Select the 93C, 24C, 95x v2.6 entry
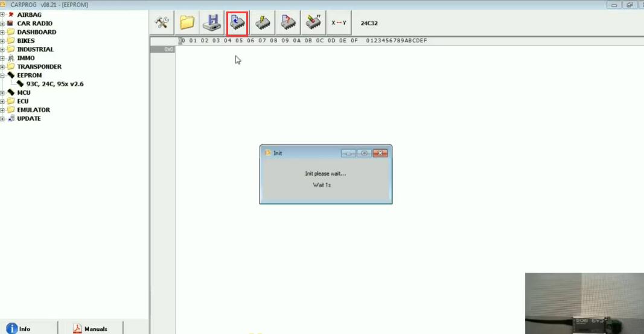The image size is (644, 334). (55, 84)
